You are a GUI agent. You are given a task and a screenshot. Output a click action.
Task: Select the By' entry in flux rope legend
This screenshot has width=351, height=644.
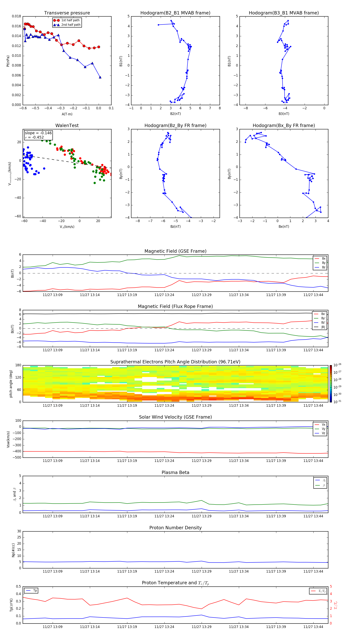coord(320,318)
